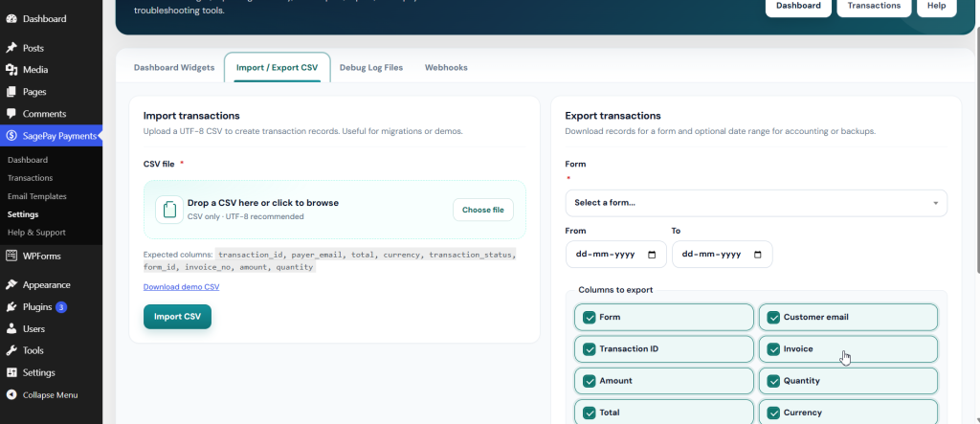Click the Import transactions heading
The width and height of the screenshot is (980, 424).
click(191, 116)
